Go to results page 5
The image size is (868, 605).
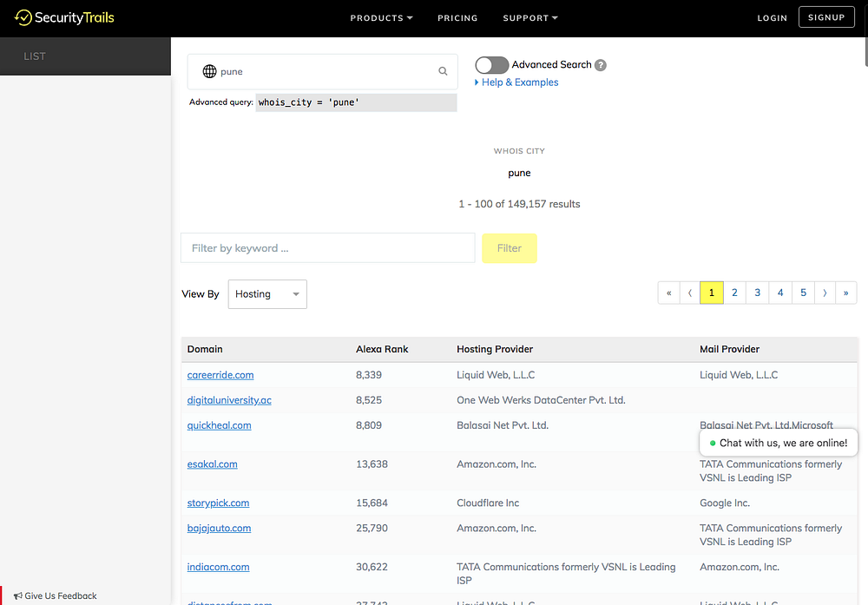coord(803,293)
